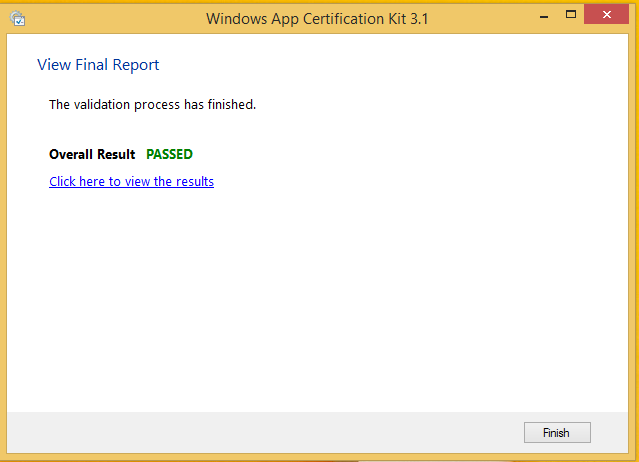Click the Certification Kit app icon in title bar
Image resolution: width=639 pixels, height=462 pixels.
(x=18, y=19)
